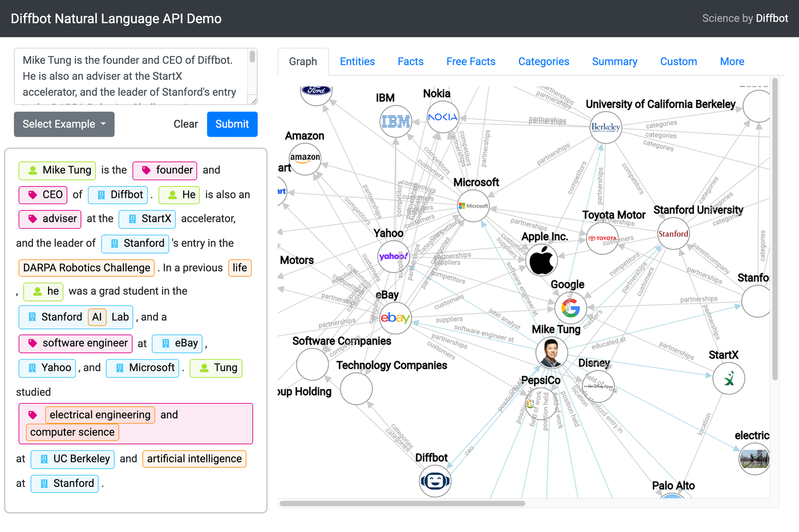
Task: Click the horizontal graph scrollbar
Action: click(402, 503)
